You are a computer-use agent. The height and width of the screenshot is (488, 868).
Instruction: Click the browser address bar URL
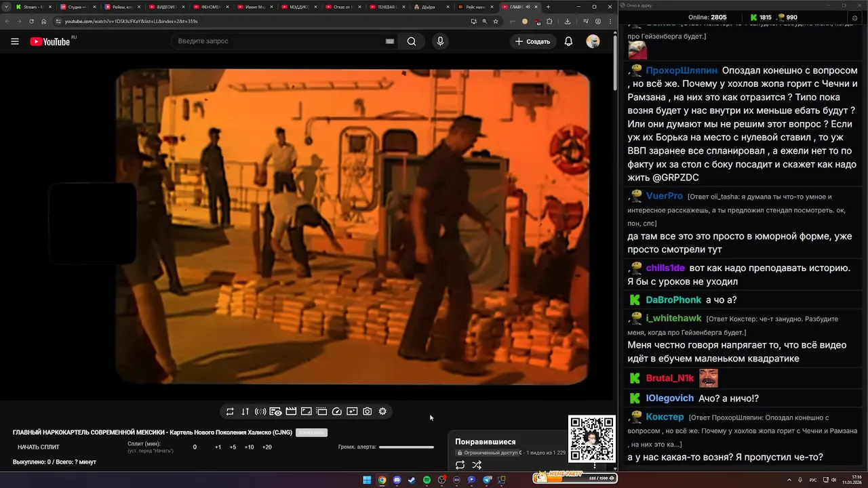pos(131,21)
